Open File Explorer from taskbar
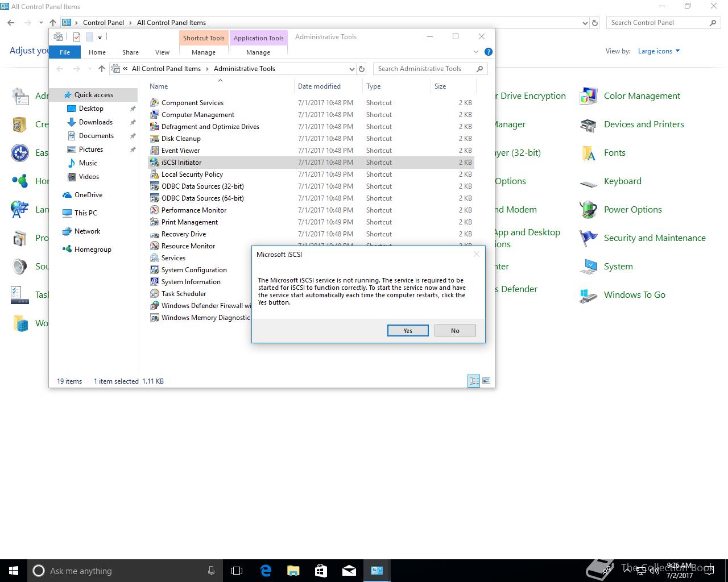 point(293,571)
